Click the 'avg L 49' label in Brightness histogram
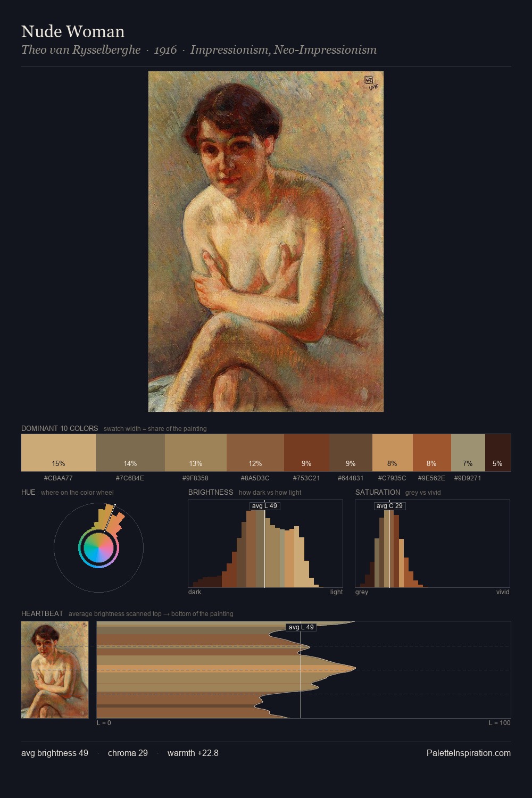The height and width of the screenshot is (798, 532). 264,506
